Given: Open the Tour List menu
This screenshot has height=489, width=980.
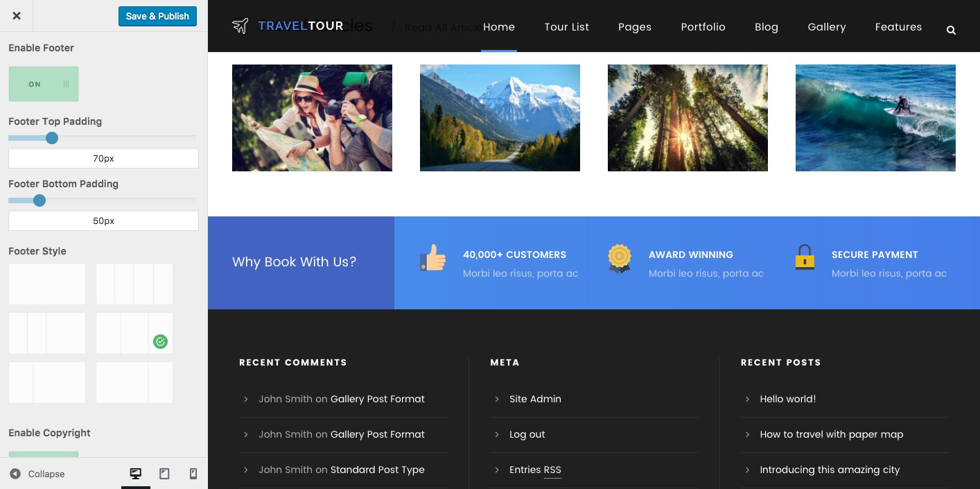Looking at the screenshot, I should (x=566, y=27).
